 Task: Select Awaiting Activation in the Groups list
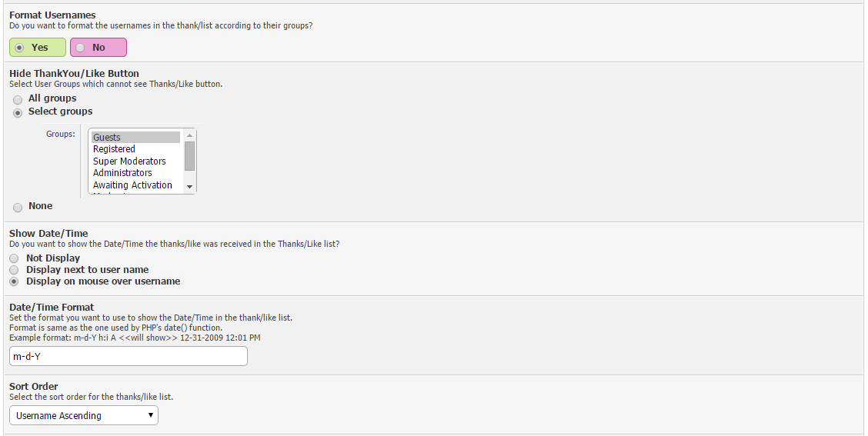click(x=132, y=185)
